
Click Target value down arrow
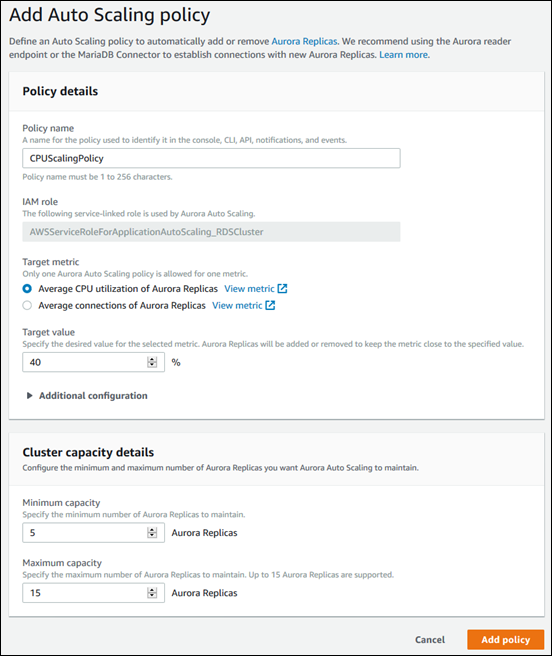pyautogui.click(x=152, y=365)
